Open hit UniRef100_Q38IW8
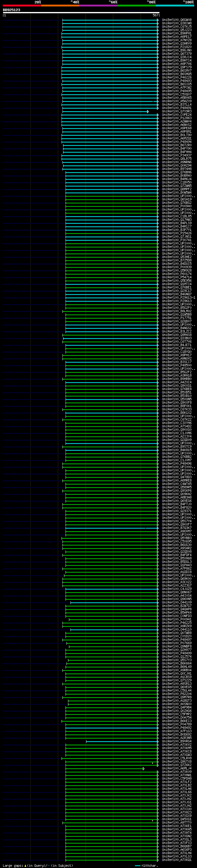The width and height of the screenshot is (197, 868). pos(177,23)
